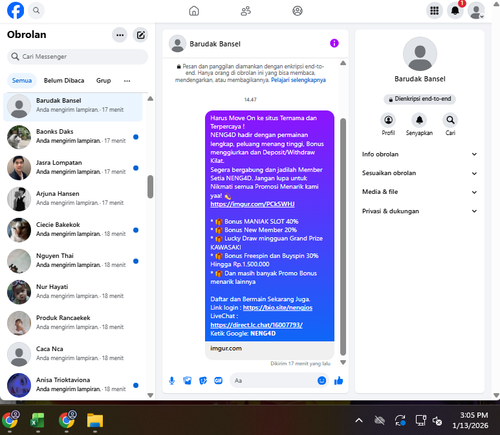Click the chat list scrollbar thumb
Image resolution: width=500 pixels, height=435 pixels.
pyautogui.click(x=150, y=187)
